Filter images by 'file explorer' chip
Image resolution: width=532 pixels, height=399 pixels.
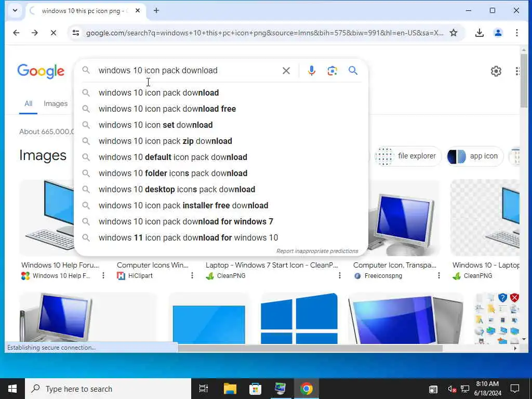pos(407,156)
